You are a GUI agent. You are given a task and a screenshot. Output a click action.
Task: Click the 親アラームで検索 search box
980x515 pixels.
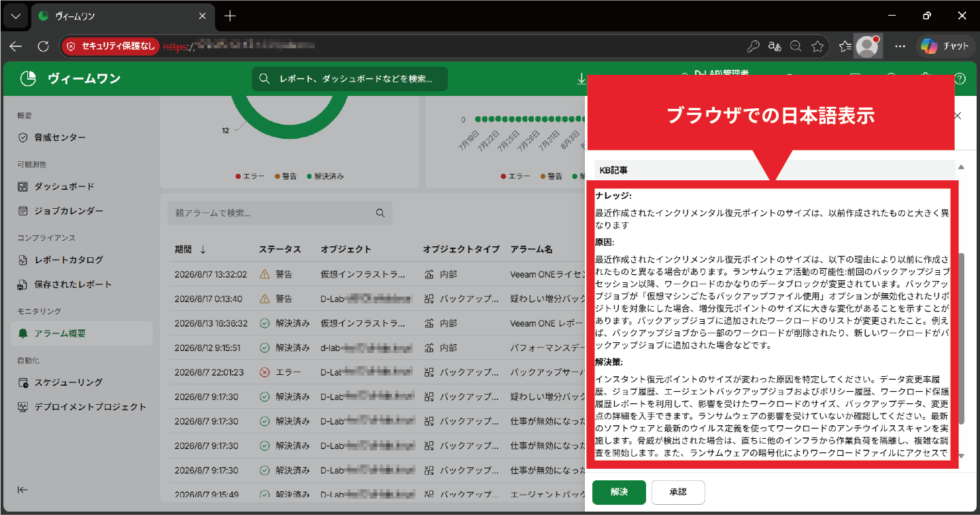pos(280,213)
